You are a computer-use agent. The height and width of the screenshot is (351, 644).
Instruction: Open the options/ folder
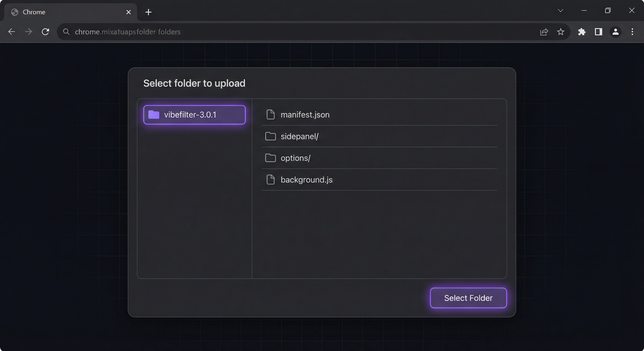[295, 158]
